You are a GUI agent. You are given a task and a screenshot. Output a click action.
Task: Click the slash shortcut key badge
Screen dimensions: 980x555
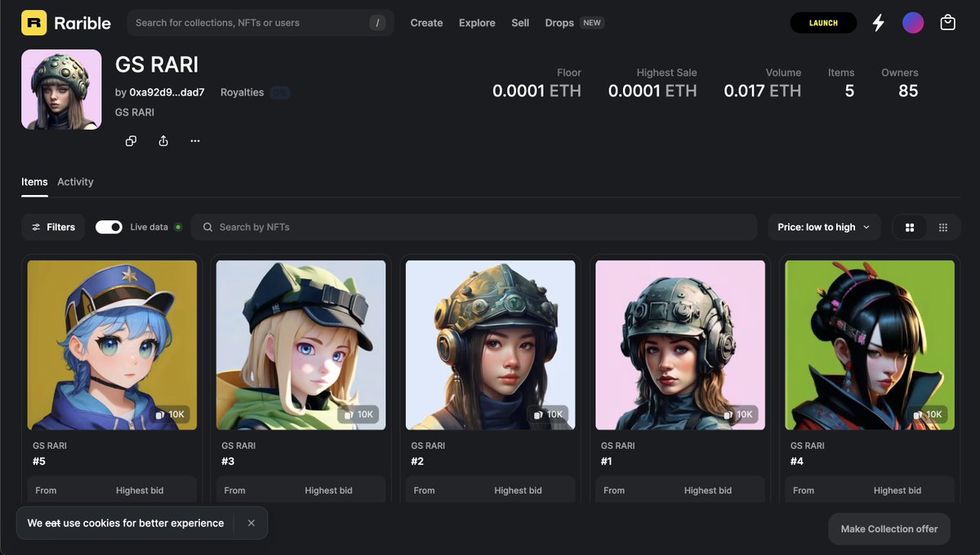tap(377, 23)
